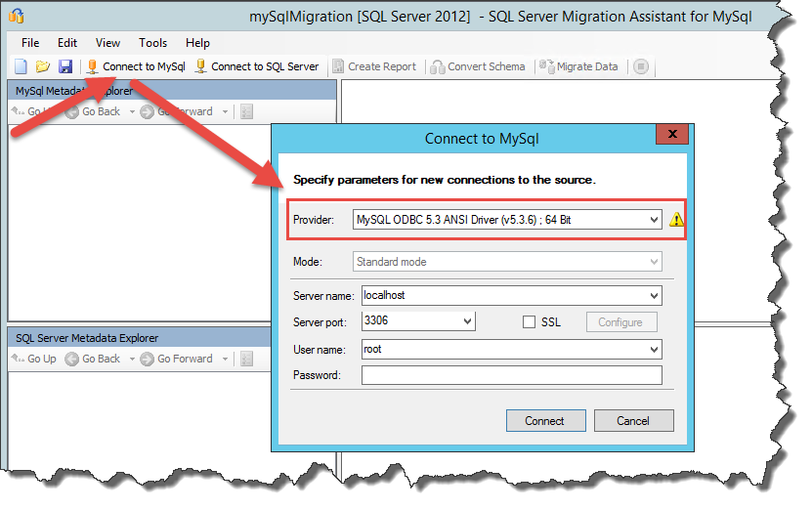The width and height of the screenshot is (812, 509).
Task: Click Connect to SQL Server toolbar button
Action: point(257,66)
